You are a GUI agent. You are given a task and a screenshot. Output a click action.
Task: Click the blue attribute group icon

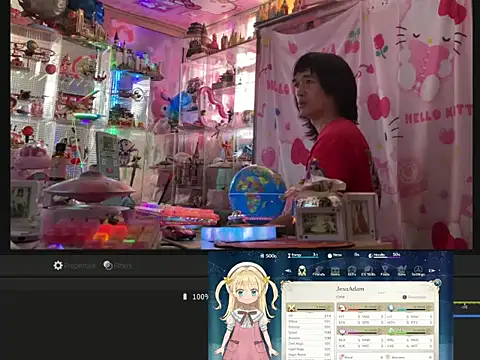[391, 307]
